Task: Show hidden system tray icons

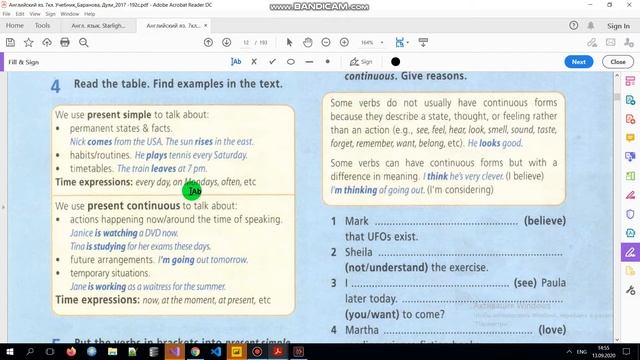Action: point(569,351)
